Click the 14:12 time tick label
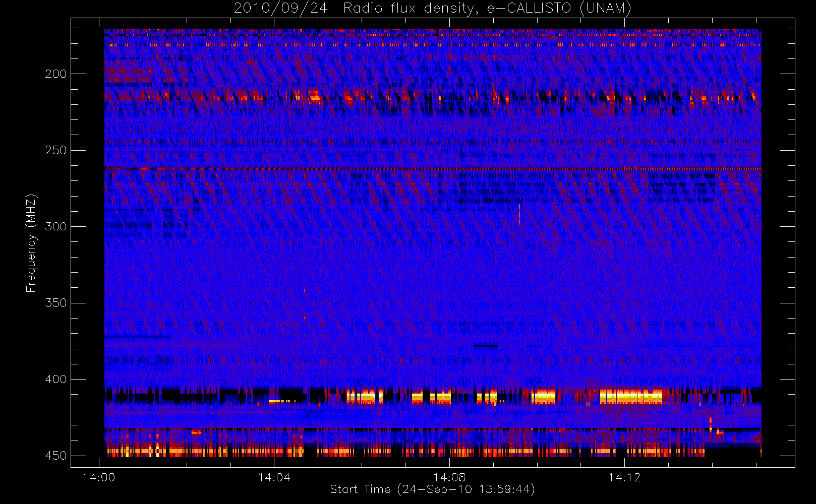 point(624,477)
